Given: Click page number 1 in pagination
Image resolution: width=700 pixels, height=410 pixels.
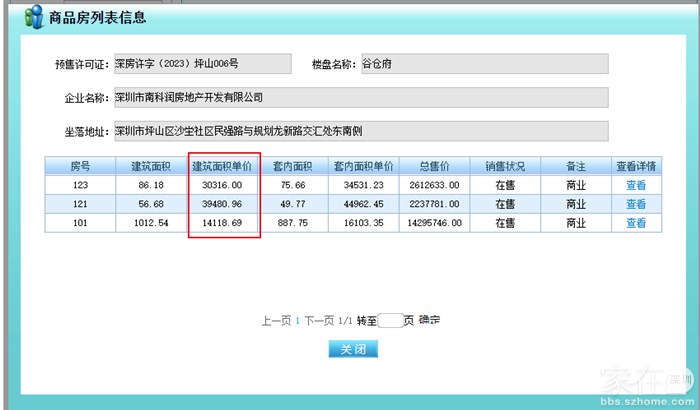Looking at the screenshot, I should point(298,321).
